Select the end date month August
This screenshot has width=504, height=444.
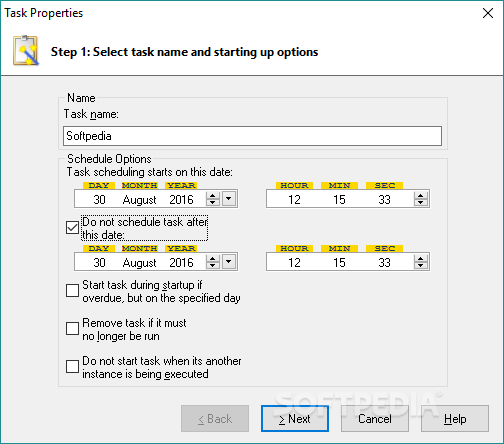point(139,262)
